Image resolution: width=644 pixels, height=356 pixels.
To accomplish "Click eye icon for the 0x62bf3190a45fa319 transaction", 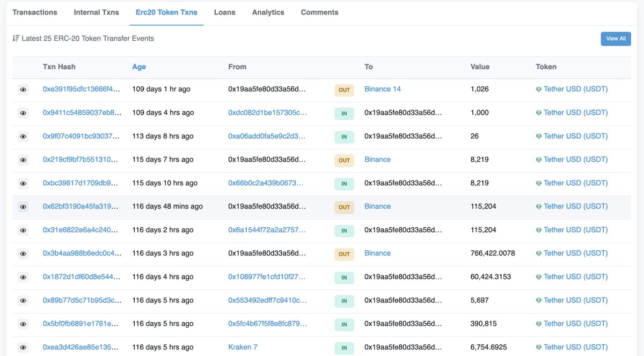I will [x=23, y=207].
